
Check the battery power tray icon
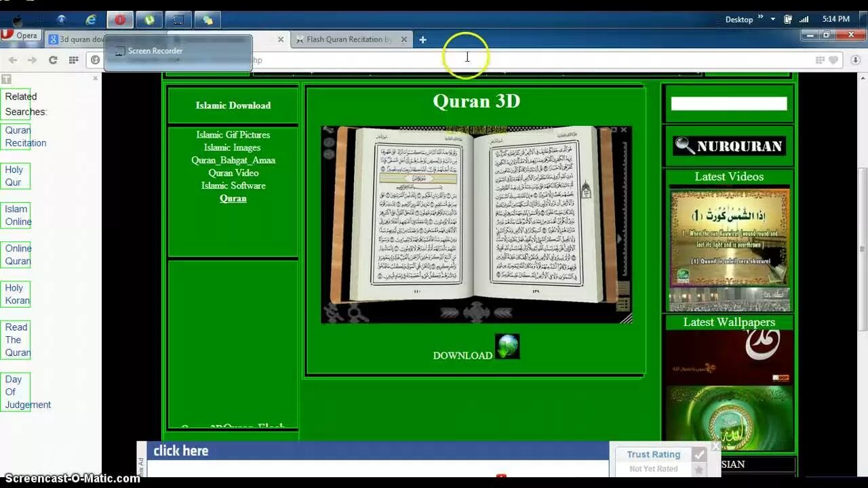(x=789, y=19)
